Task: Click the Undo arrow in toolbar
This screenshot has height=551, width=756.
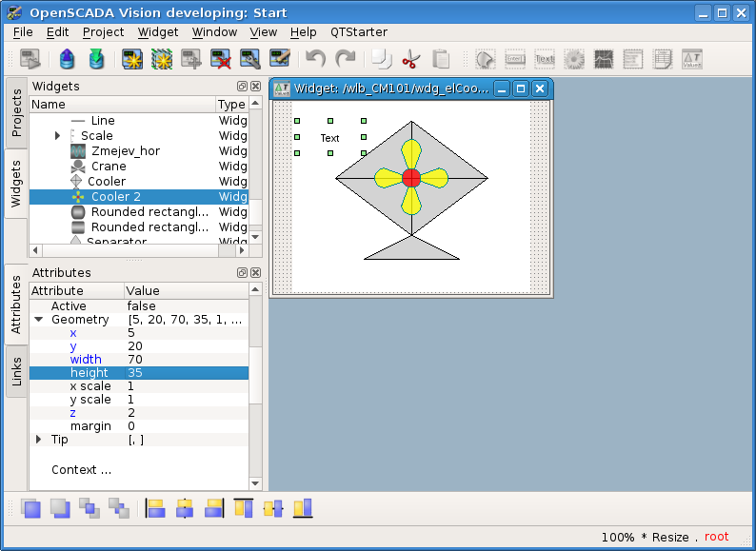Action: tap(315, 59)
